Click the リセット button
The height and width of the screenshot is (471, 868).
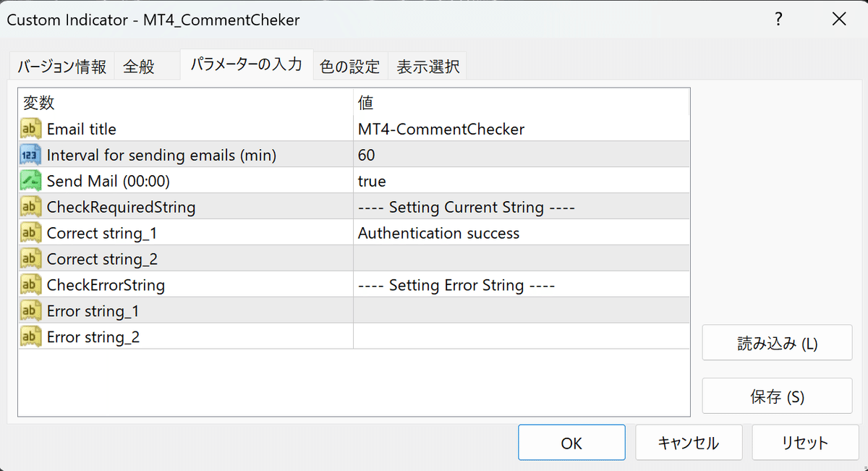[805, 443]
